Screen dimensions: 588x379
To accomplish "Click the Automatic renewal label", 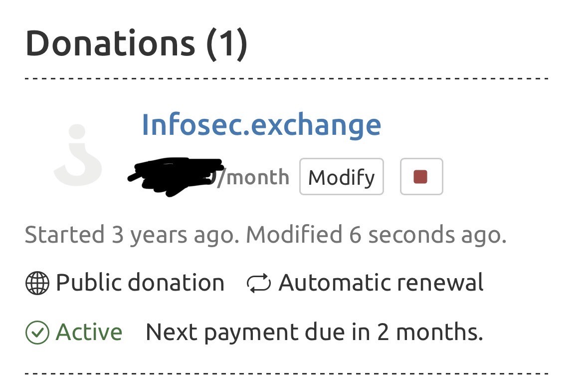I will tap(381, 283).
